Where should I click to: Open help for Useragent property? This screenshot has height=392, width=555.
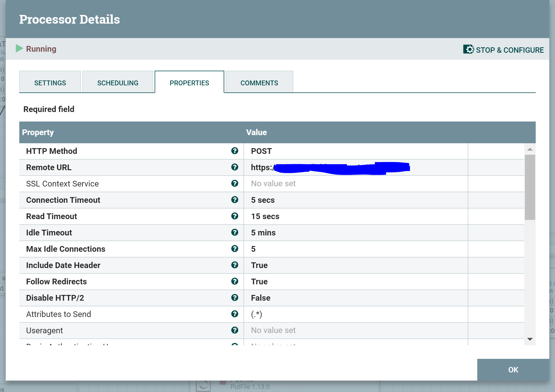pyautogui.click(x=235, y=330)
